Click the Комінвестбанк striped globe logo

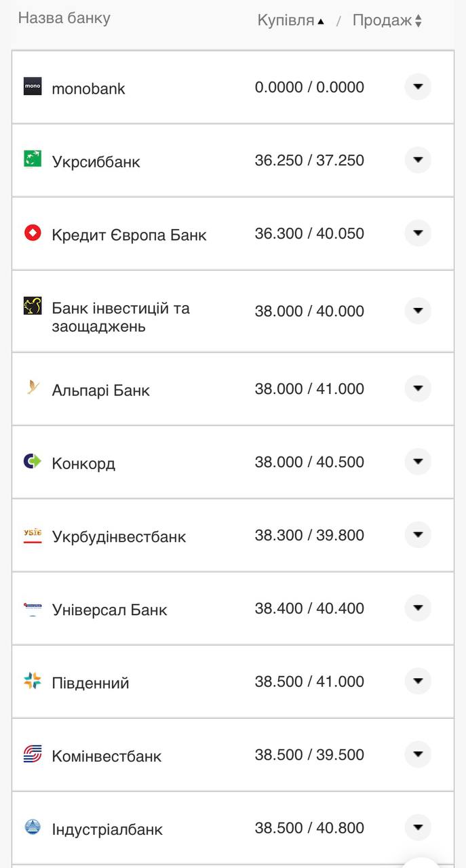tap(33, 754)
